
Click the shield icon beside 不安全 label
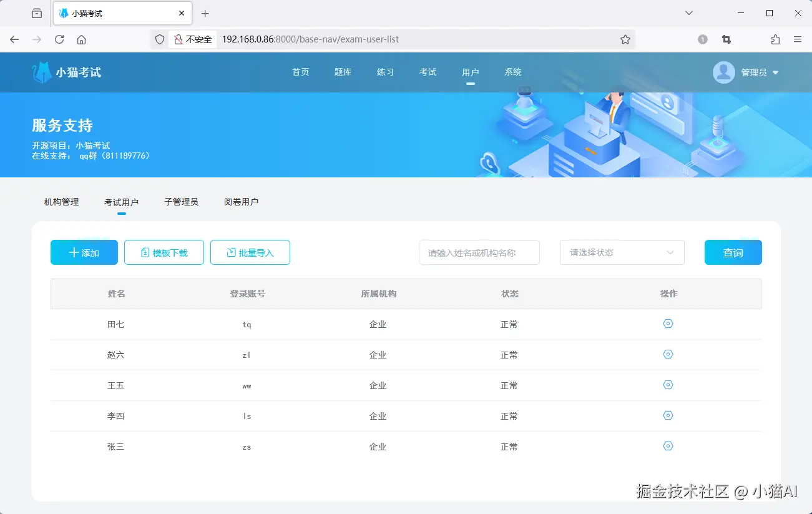160,39
